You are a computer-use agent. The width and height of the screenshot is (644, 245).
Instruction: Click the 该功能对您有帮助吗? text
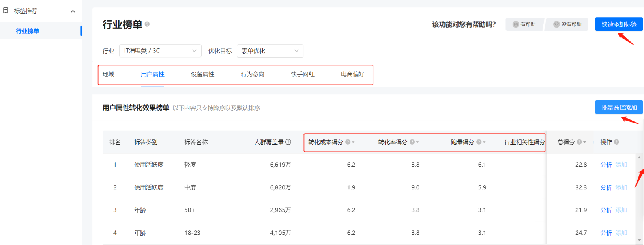(x=464, y=24)
